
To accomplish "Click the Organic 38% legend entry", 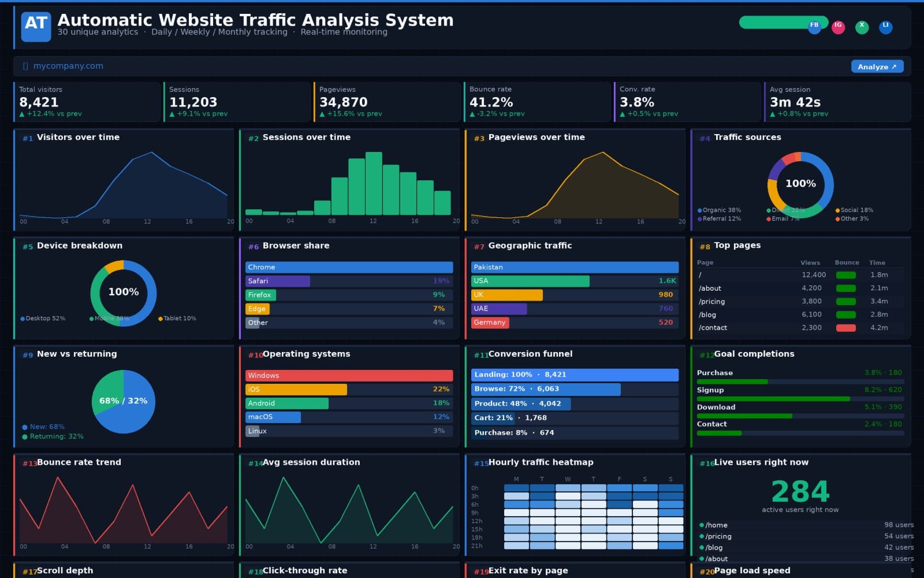I will (719, 210).
